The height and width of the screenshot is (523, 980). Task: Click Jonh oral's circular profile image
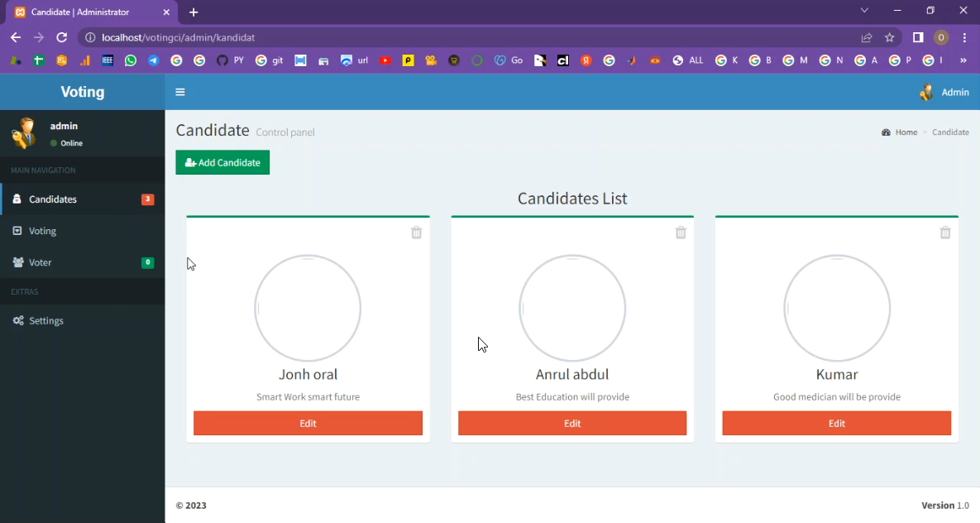[x=308, y=308]
